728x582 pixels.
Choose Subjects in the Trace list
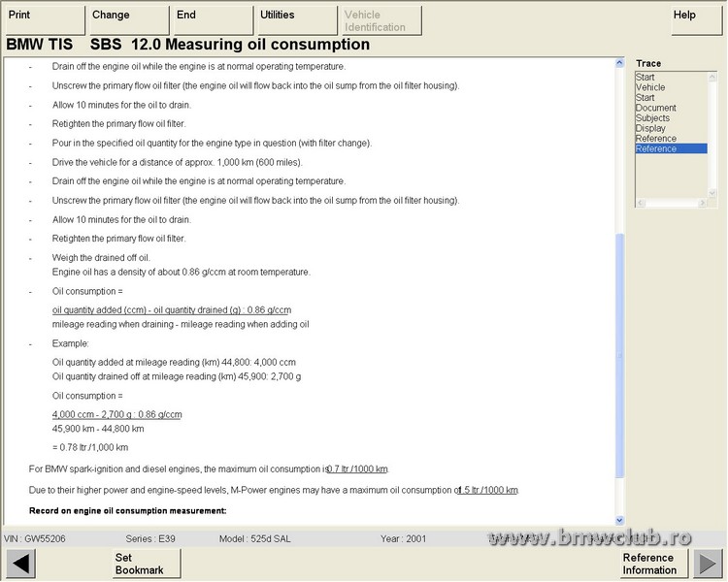(x=652, y=118)
